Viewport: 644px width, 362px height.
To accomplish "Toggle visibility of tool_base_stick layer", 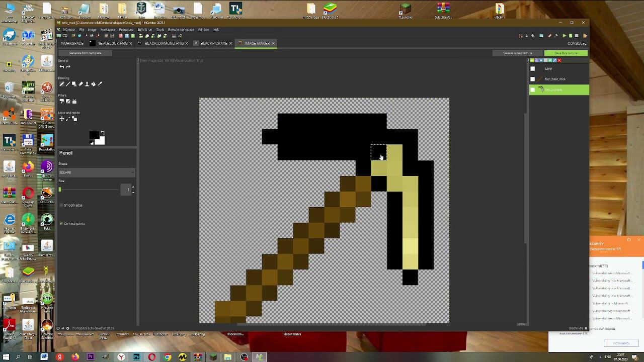I will [533, 79].
